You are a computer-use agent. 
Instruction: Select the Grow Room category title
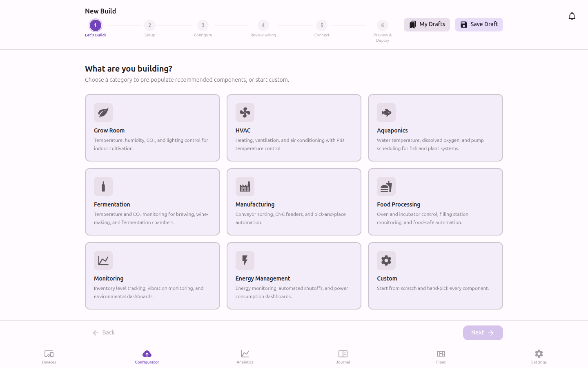pyautogui.click(x=109, y=130)
